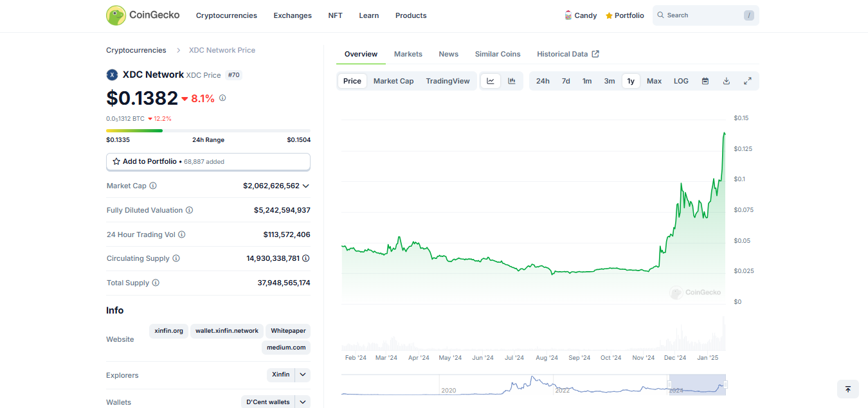Click the #70 rank badge
This screenshot has width=868, height=408.
coord(234,75)
